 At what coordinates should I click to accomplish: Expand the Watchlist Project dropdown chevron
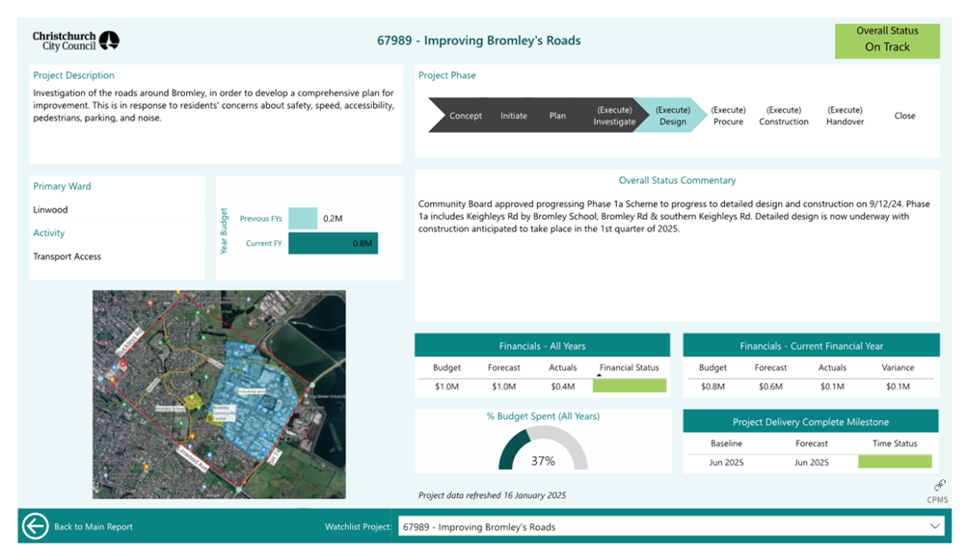click(x=934, y=526)
